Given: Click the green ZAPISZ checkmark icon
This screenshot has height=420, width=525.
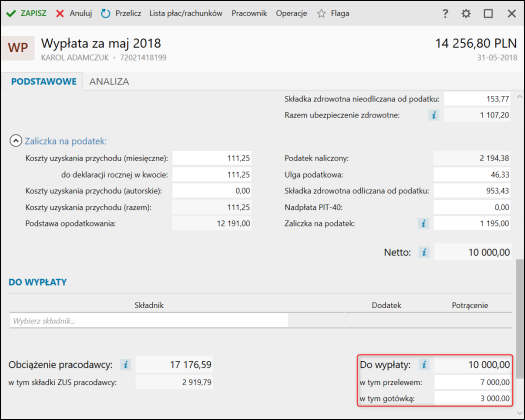Looking at the screenshot, I should pos(11,13).
